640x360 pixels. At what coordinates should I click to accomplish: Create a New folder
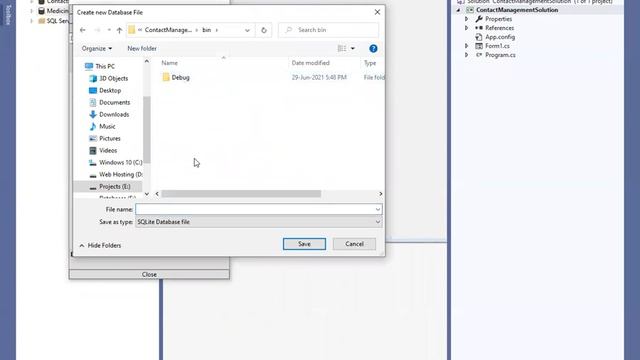click(142, 49)
